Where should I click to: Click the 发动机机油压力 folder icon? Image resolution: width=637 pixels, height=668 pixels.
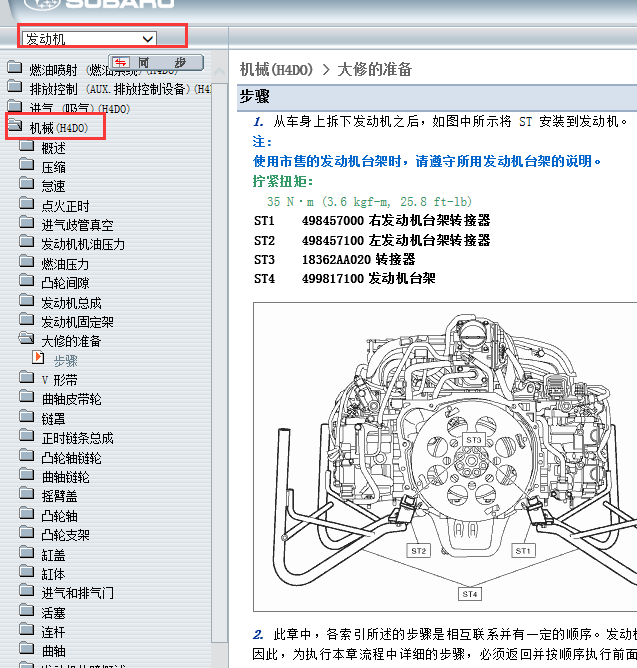point(26,242)
